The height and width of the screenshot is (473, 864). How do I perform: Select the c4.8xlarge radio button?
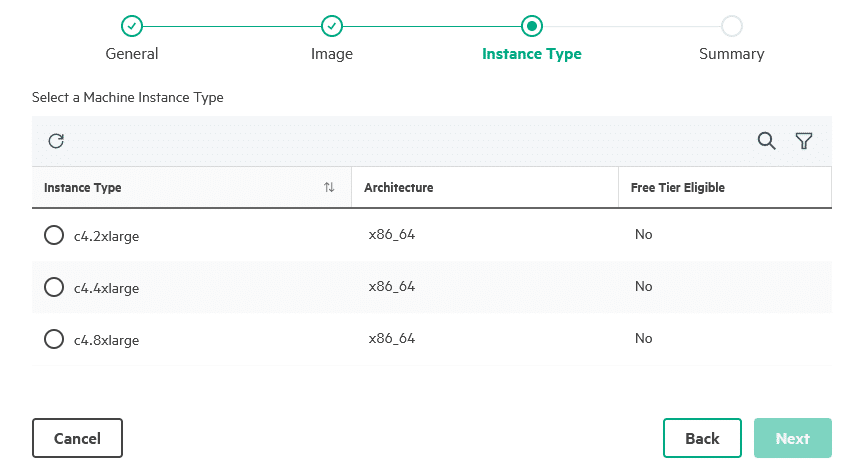pos(54,338)
